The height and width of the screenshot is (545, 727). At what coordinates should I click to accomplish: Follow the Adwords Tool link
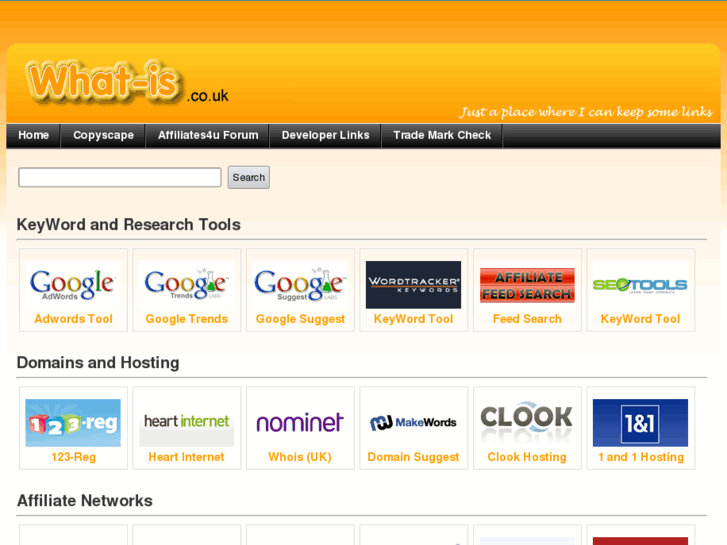(73, 319)
